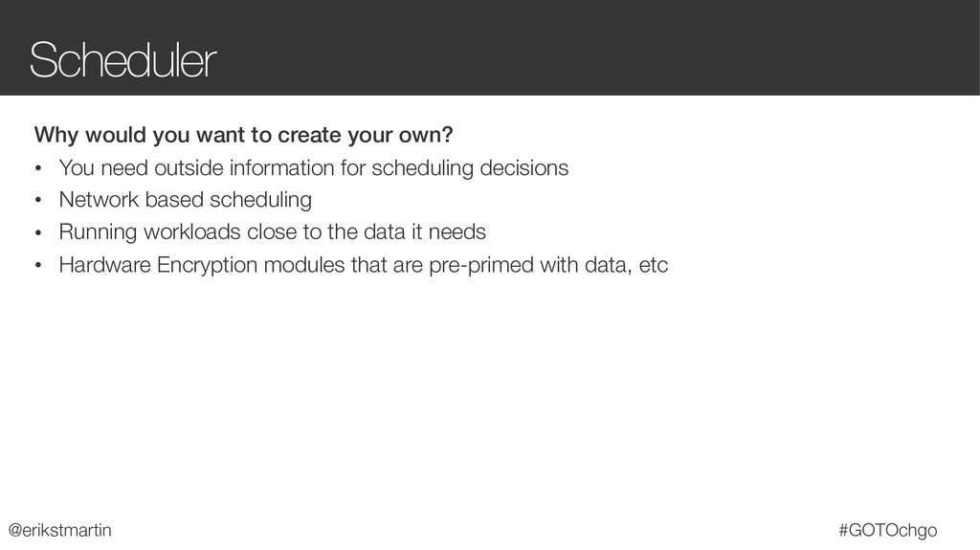Click the bullet dot before "Running workloads"
Screen dimensions: 980x550
coord(39,233)
